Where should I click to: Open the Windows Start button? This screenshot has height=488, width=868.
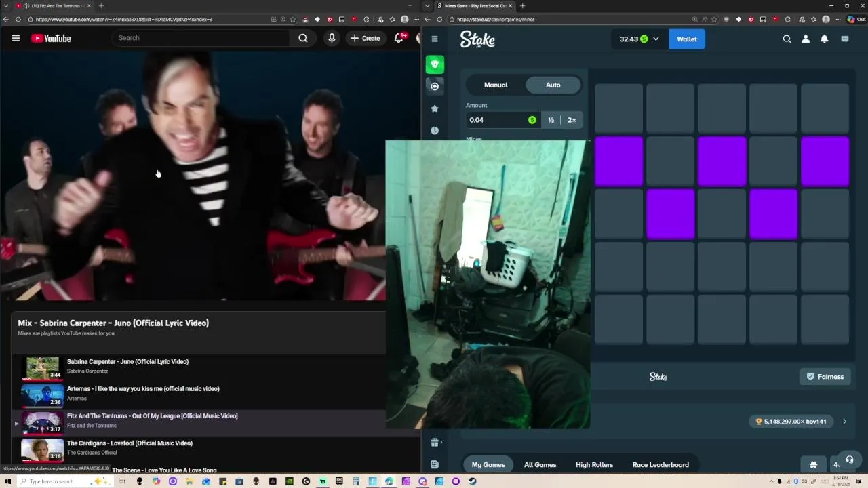click(x=7, y=481)
